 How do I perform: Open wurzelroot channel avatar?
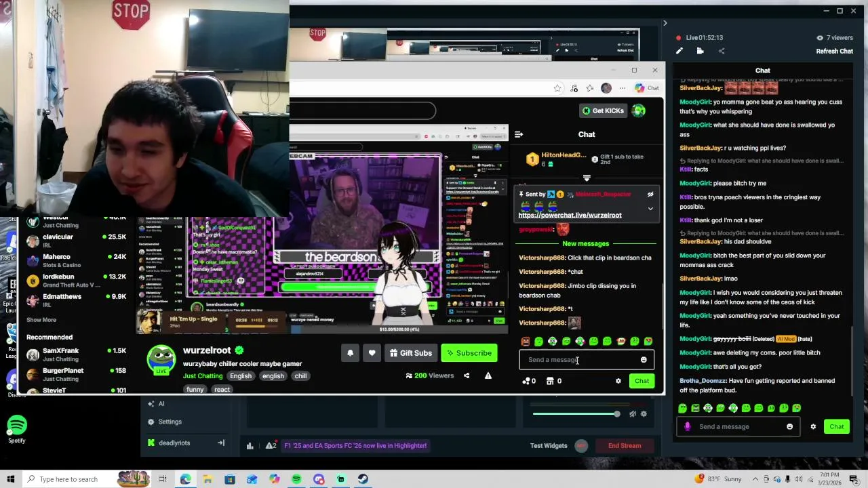point(161,359)
